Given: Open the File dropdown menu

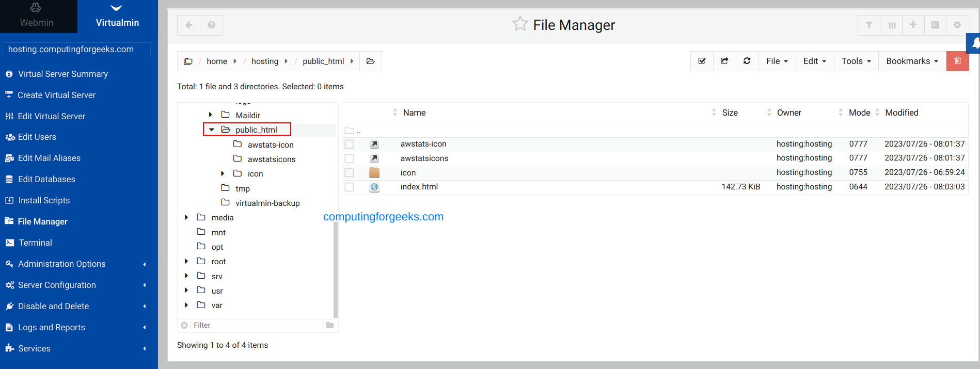Looking at the screenshot, I should tap(777, 61).
